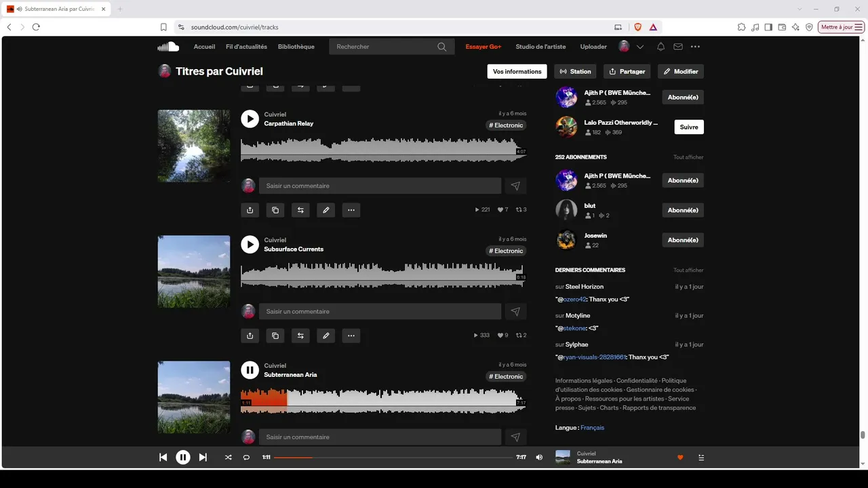This screenshot has width=868, height=488.
Task: Seek within the Carpathian Relay waveform
Action: tap(383, 150)
